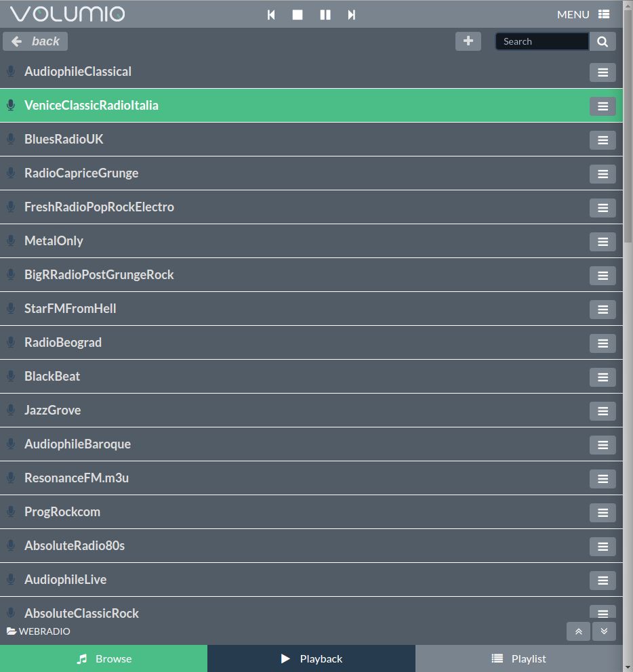633x672 pixels.
Task: Submit search with magnifier button
Action: click(x=603, y=41)
